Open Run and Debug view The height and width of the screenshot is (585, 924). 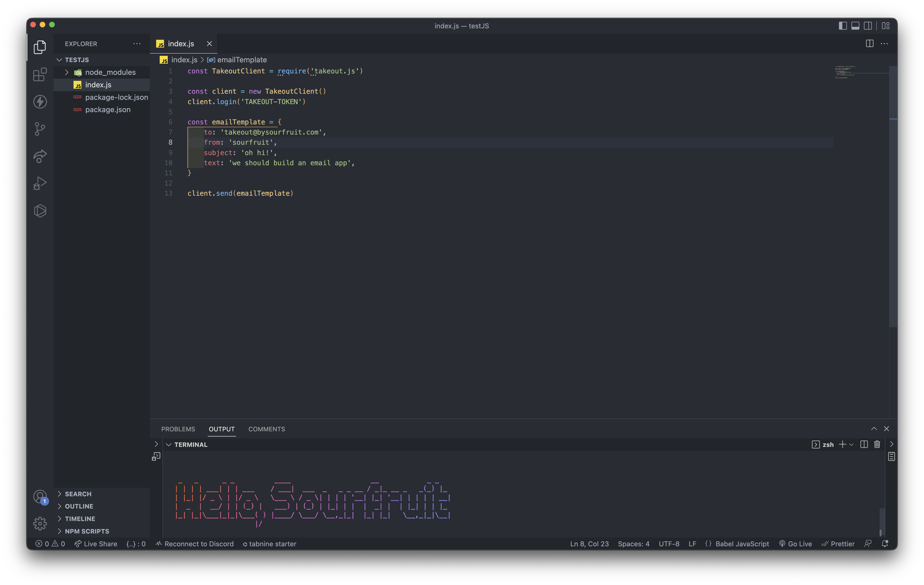[40, 183]
